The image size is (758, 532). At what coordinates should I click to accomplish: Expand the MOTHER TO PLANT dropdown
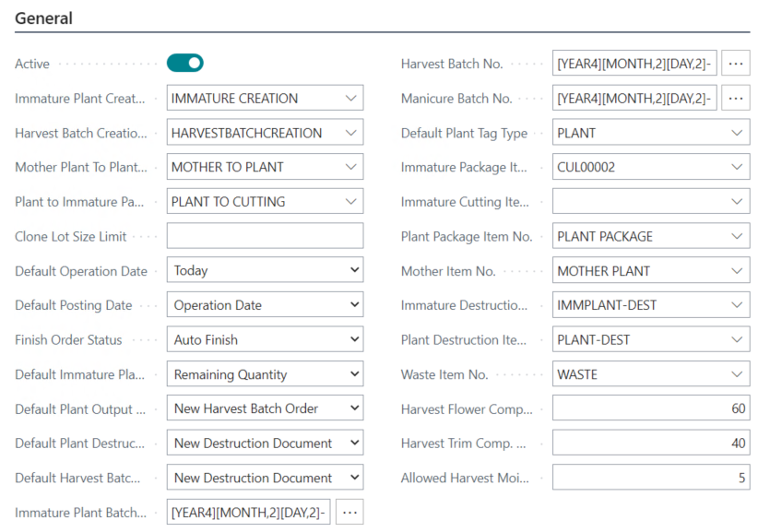click(x=350, y=167)
